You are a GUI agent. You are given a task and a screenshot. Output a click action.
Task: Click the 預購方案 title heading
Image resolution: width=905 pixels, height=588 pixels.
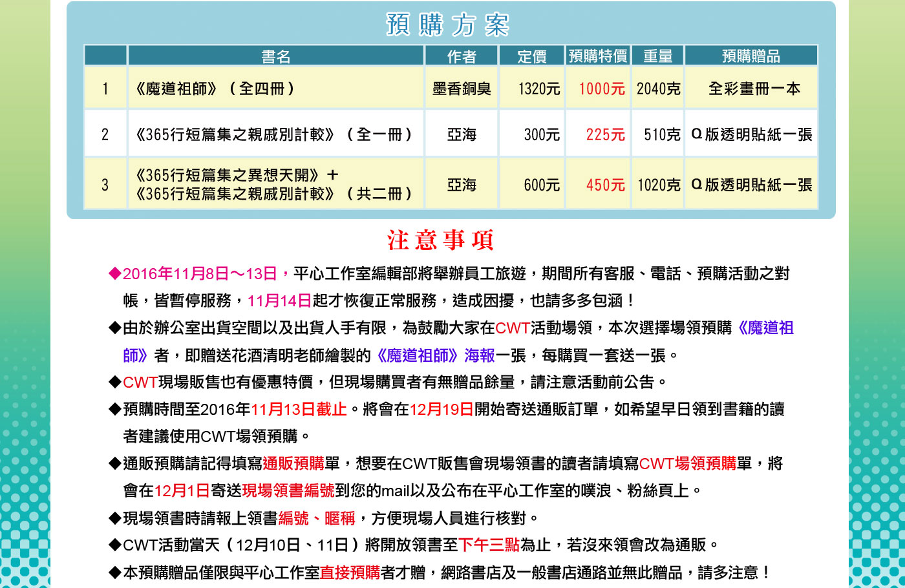click(x=448, y=25)
